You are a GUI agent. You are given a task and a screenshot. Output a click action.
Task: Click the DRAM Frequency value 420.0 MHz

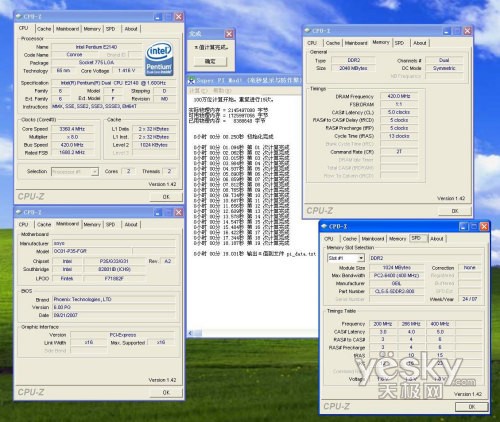tap(399, 96)
